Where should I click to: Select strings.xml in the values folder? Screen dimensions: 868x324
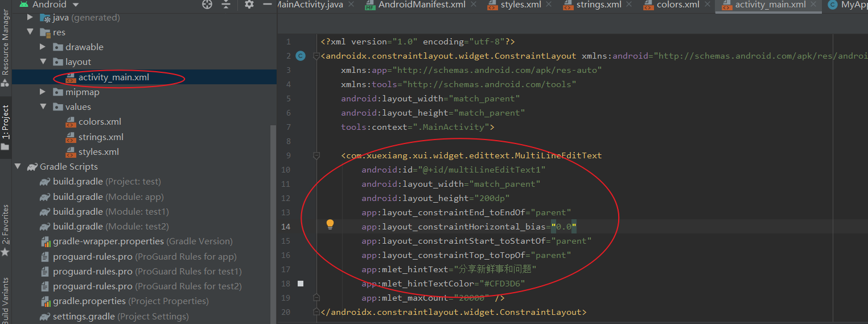101,137
